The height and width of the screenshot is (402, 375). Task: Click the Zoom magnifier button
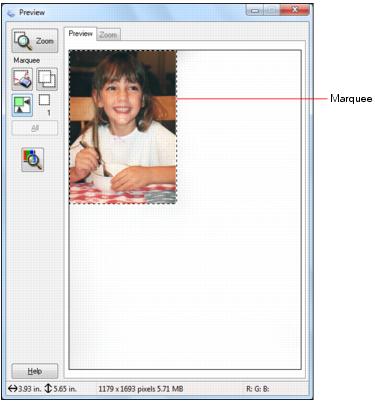(35, 41)
